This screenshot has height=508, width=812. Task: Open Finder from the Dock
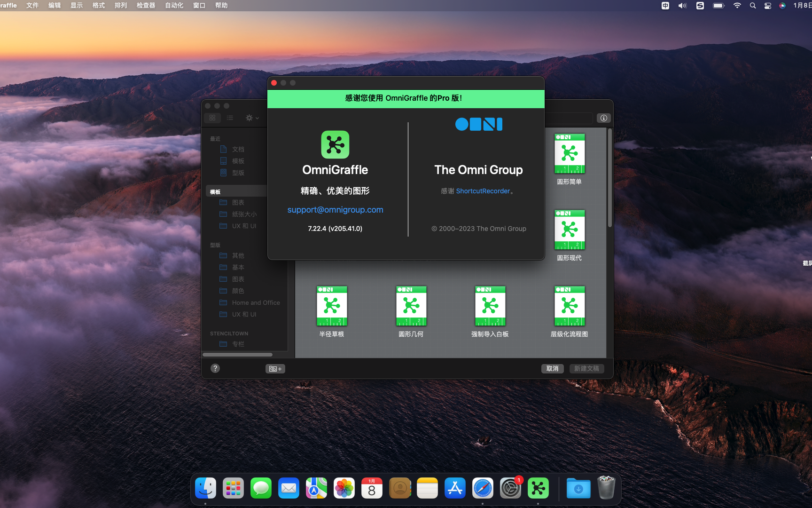tap(205, 488)
